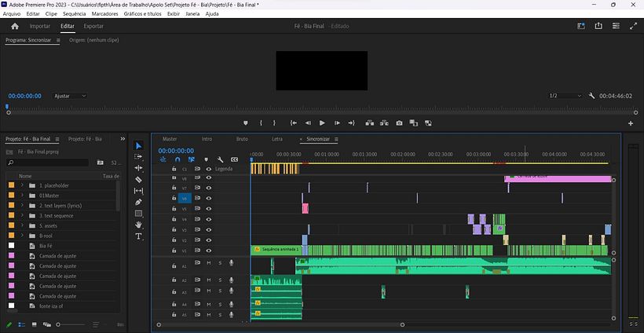This screenshot has width=644, height=333.
Task: Go to In point button
Action: [x=293, y=123]
